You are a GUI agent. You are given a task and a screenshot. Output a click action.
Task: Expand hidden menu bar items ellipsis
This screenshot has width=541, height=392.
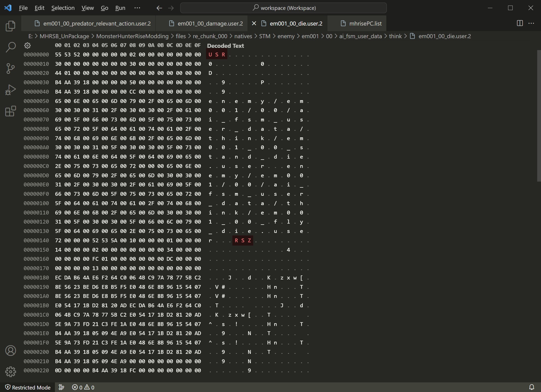(137, 8)
